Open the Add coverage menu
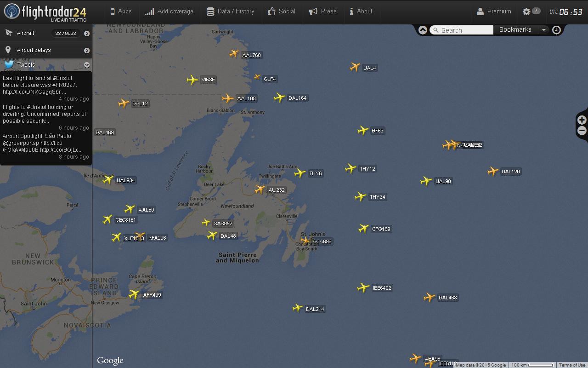588x368 pixels. pos(169,11)
